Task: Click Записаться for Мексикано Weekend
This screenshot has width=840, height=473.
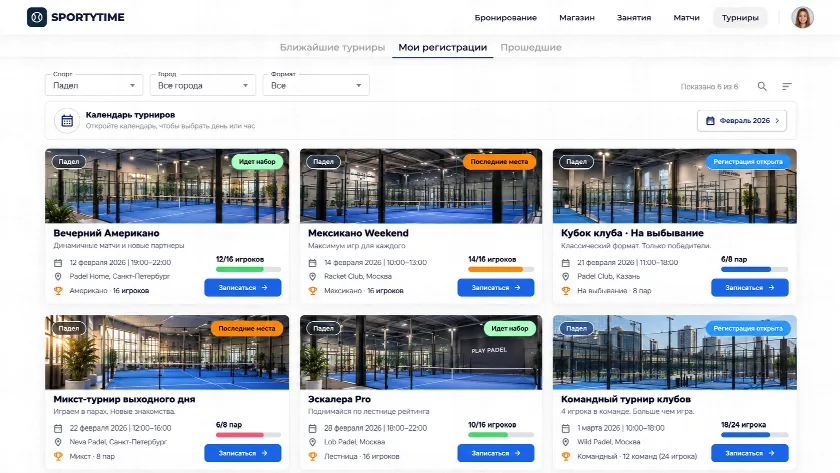Action: pyautogui.click(x=496, y=288)
